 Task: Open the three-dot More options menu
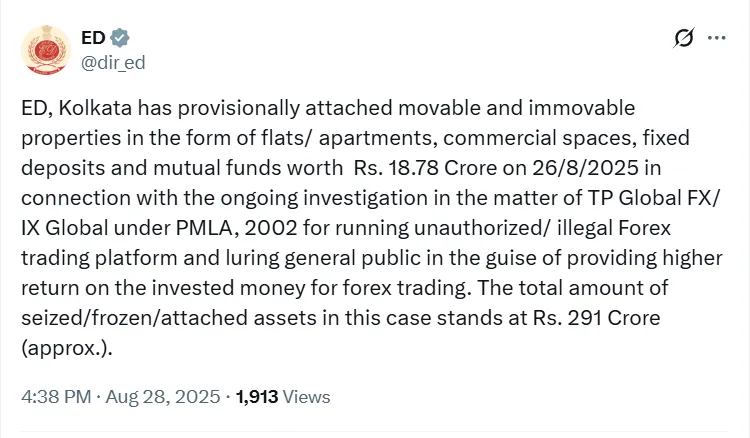(x=716, y=39)
